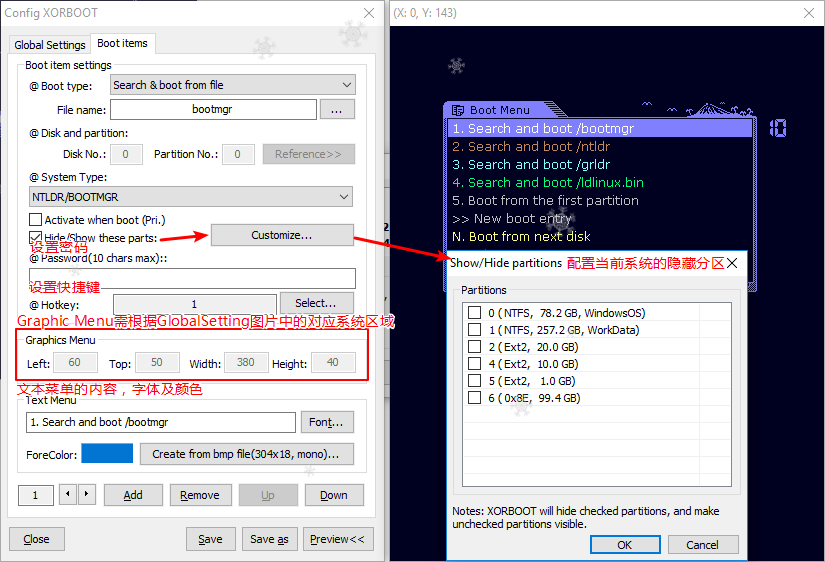Viewport: 825px width, 562px height.
Task: Click the Reference>> button
Action: pos(308,154)
